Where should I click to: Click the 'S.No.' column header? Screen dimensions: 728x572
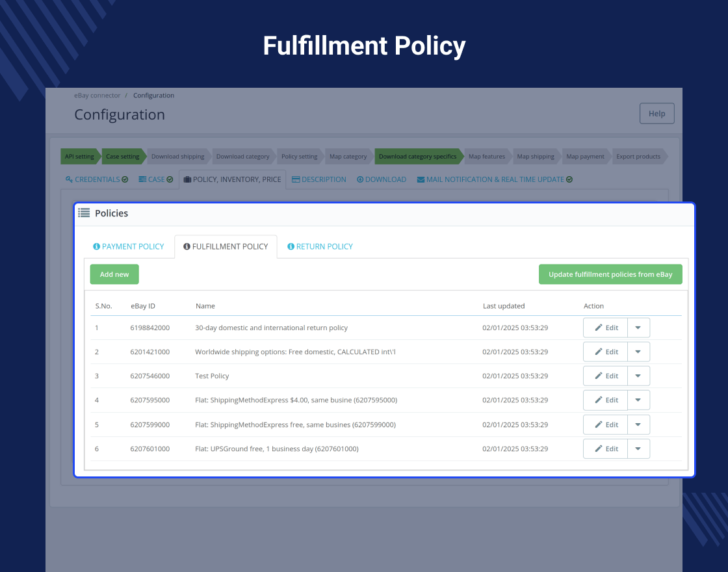coord(103,306)
